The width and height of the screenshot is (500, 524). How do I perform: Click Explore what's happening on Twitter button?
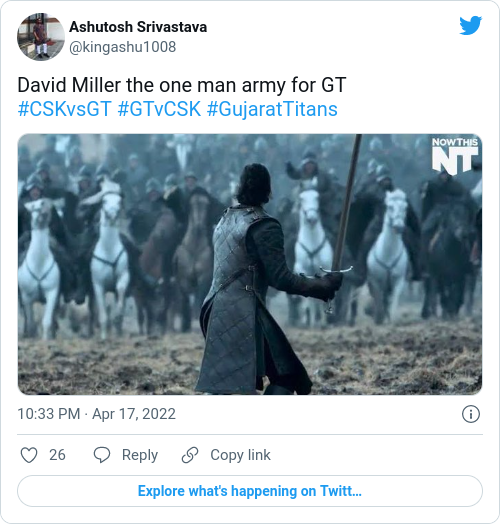pyautogui.click(x=250, y=491)
